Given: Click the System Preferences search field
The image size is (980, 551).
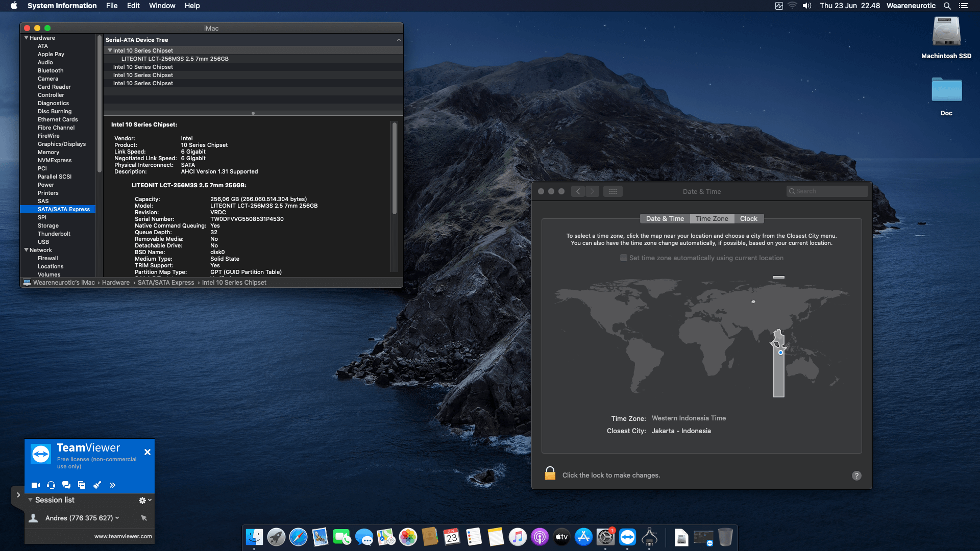Looking at the screenshot, I should point(827,191).
